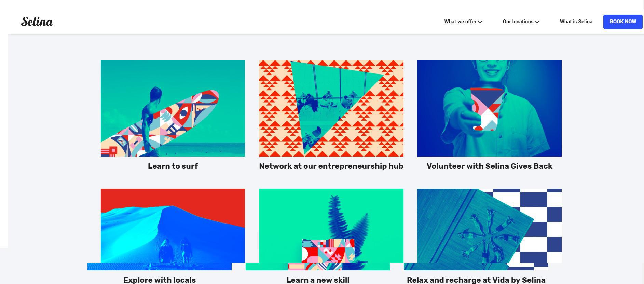Image resolution: width=644 pixels, height=284 pixels.
Task: Open the What we offer menu
Action: [463, 22]
